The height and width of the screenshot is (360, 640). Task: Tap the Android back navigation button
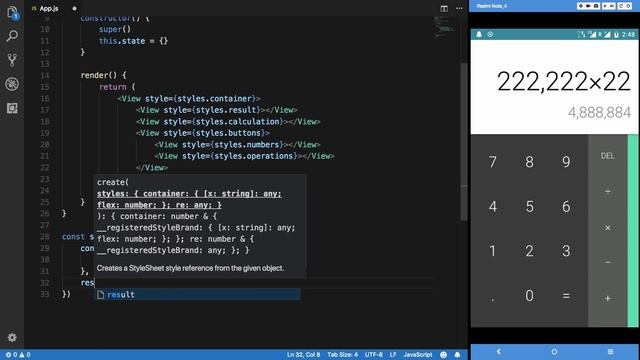(x=498, y=351)
